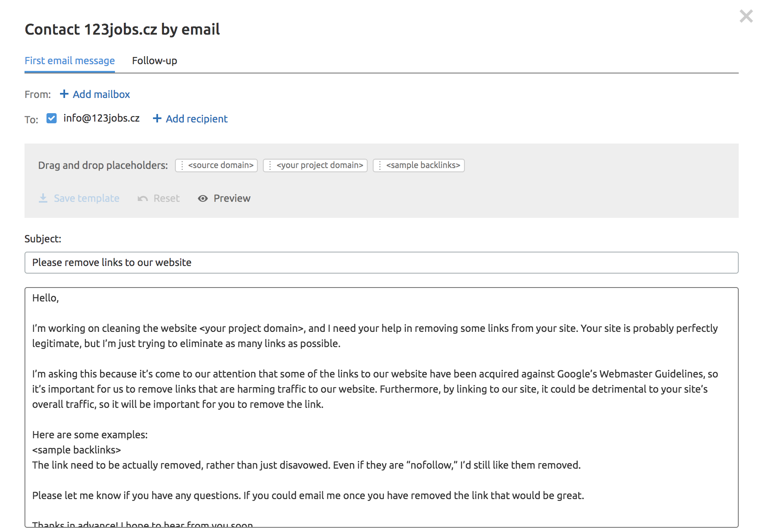
Task: Select the <source domain> placeholder chip
Action: click(x=216, y=166)
